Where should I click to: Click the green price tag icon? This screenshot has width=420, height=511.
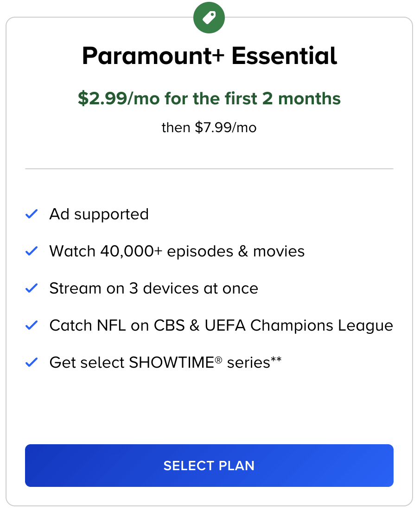(209, 17)
